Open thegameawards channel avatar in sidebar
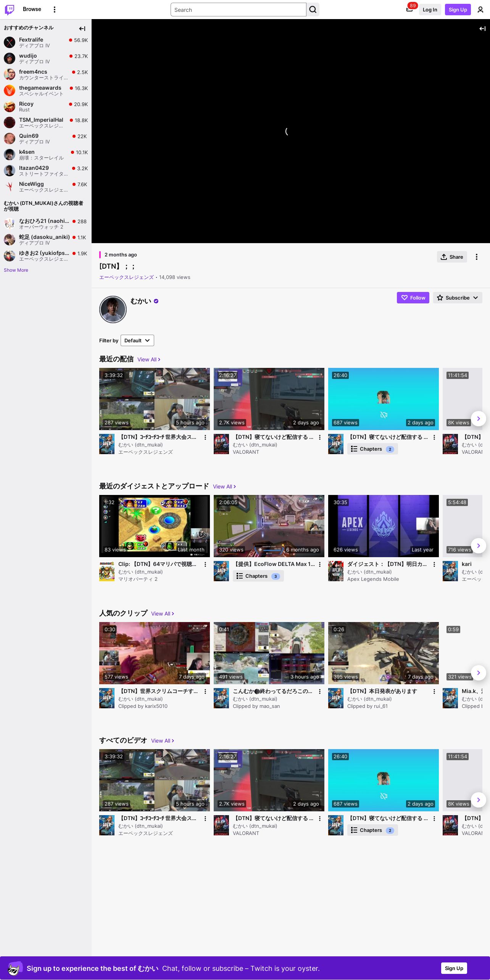Viewport: 490px width, 980px height. (x=10, y=90)
